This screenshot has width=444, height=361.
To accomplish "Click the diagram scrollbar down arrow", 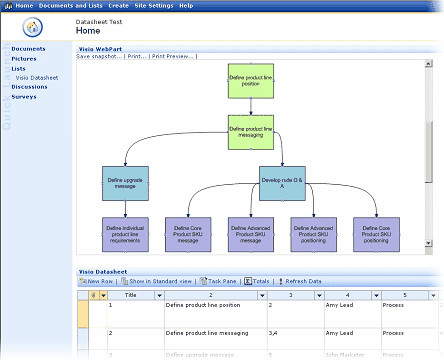I will click(x=429, y=243).
